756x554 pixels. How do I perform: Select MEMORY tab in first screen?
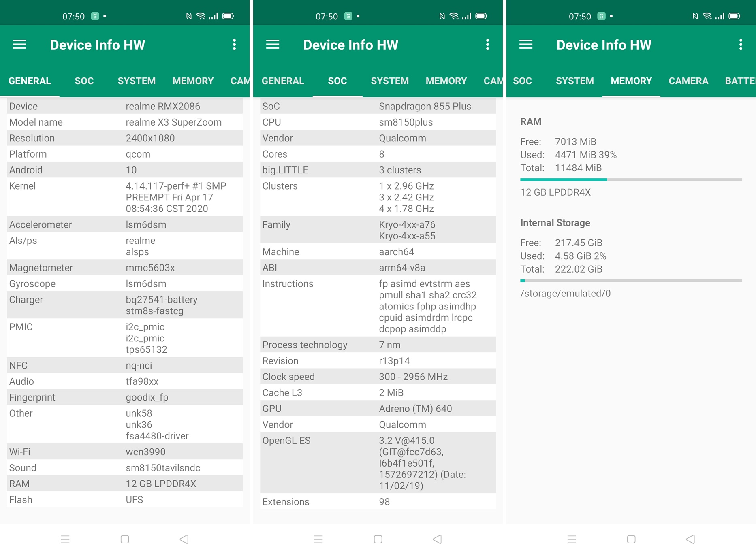(193, 81)
